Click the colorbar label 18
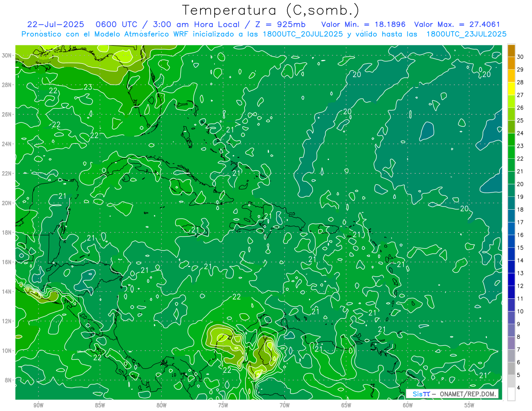 pyautogui.click(x=520, y=209)
